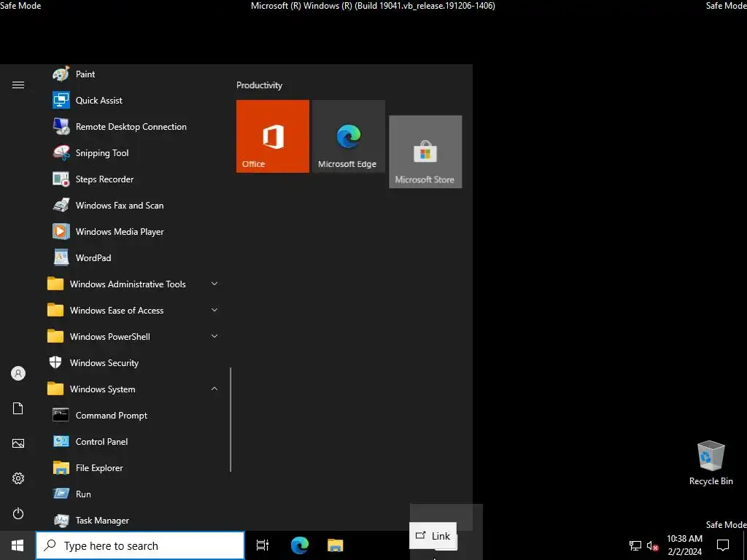Open Windows Security
Viewport: 747px width, 560px height.
(133, 363)
